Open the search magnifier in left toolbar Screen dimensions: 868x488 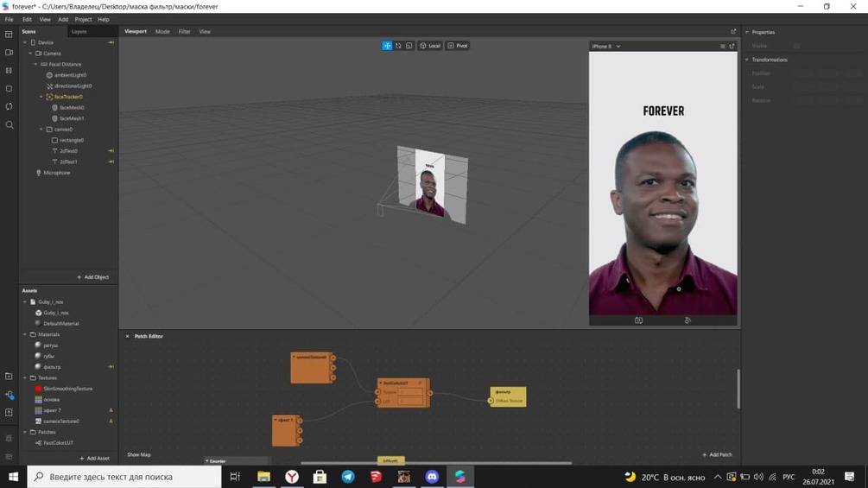pyautogui.click(x=10, y=125)
